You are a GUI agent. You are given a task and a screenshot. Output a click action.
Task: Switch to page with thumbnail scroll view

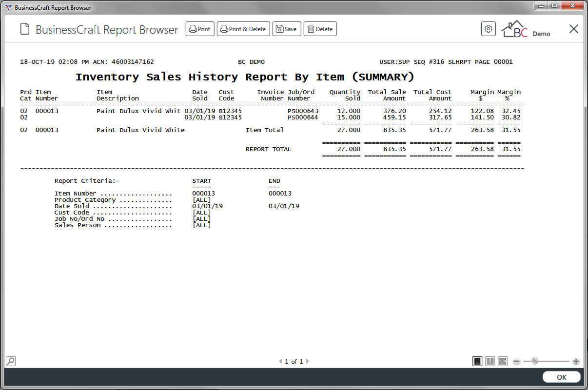tap(503, 361)
